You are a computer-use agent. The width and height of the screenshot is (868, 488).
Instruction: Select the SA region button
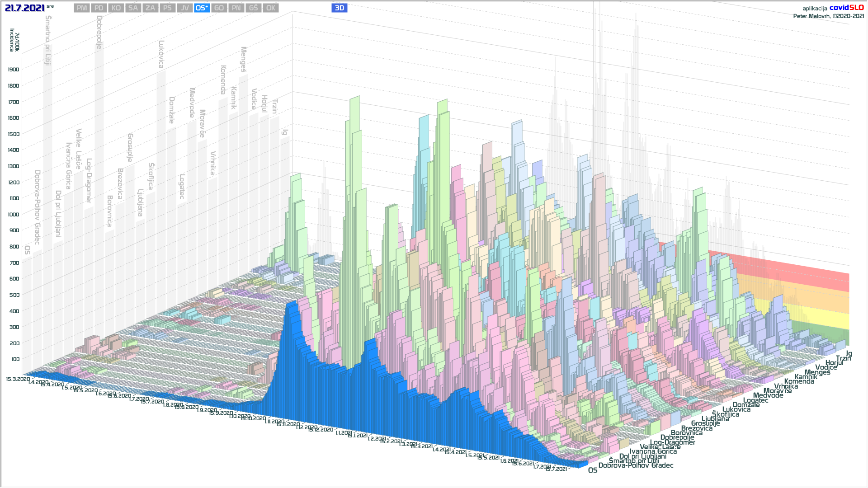133,8
